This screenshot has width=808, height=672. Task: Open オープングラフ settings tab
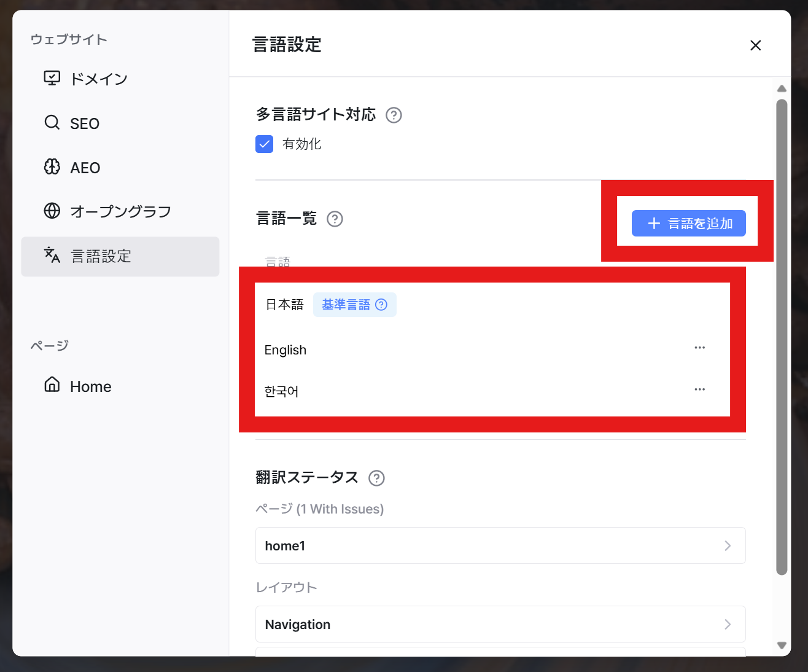click(x=120, y=211)
